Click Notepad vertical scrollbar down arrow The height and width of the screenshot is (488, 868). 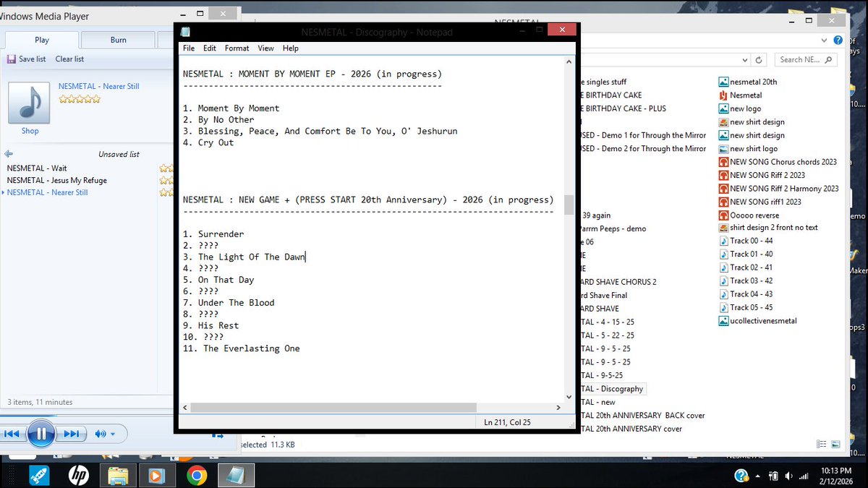[x=569, y=396]
